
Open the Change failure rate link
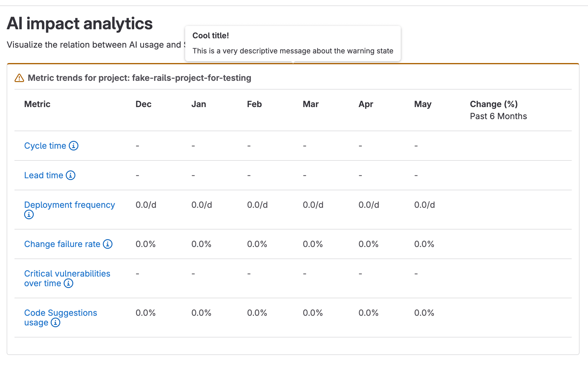coord(62,244)
